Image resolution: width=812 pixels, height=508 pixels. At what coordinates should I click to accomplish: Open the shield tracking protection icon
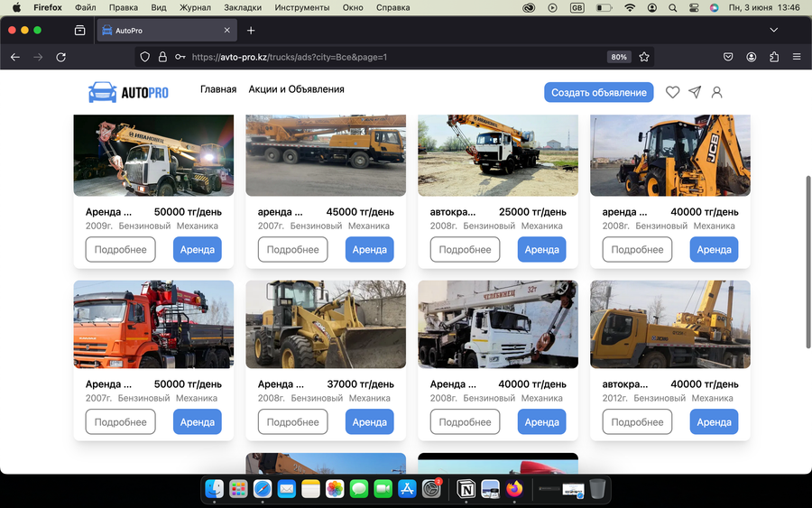click(145, 57)
